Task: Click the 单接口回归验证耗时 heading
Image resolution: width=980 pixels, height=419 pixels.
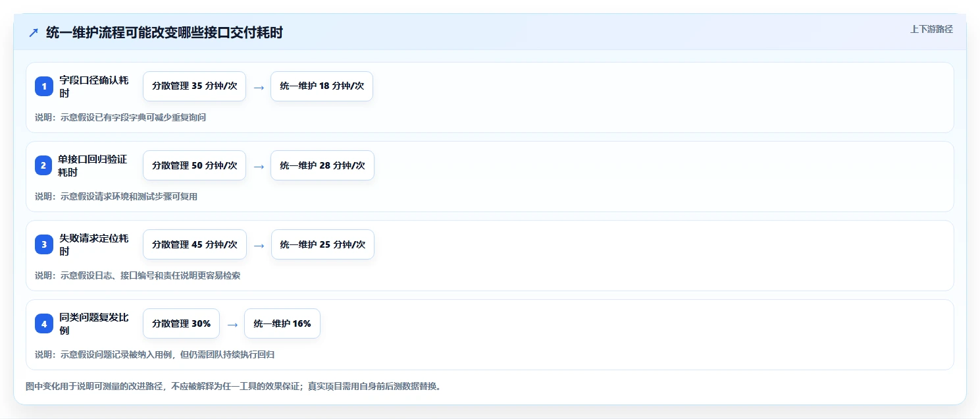Action: tap(93, 165)
